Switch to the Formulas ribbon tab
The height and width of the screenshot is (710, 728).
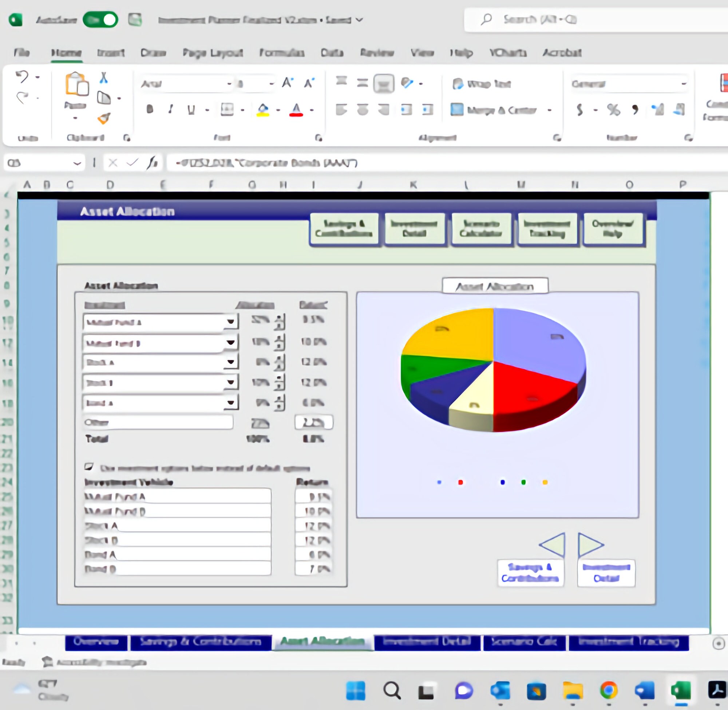(281, 53)
